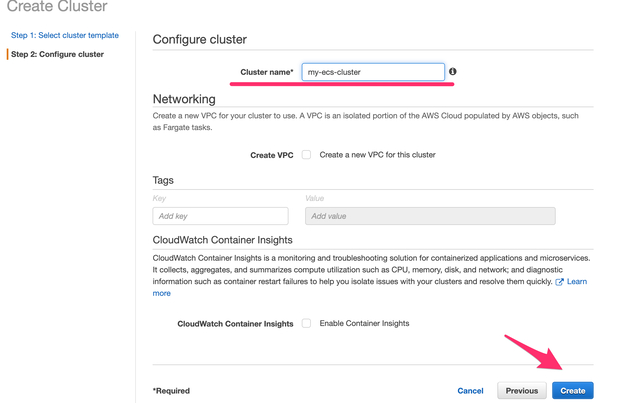Click the blue Create button
621x403 pixels.
(572, 391)
